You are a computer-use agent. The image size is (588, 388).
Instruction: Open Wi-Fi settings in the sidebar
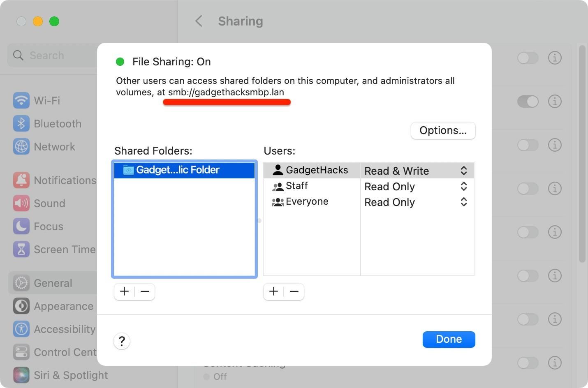46,100
